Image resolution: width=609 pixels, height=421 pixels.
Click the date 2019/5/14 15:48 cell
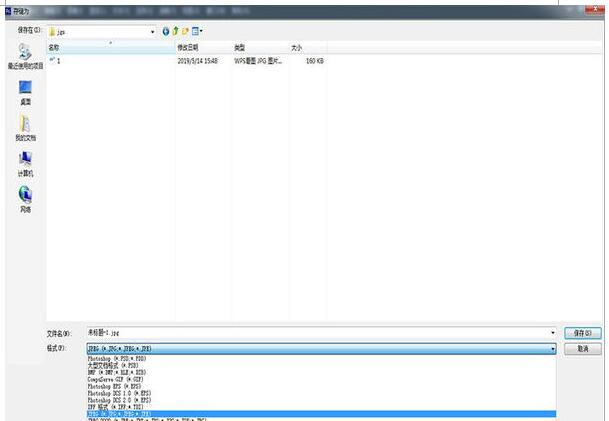tap(198, 61)
